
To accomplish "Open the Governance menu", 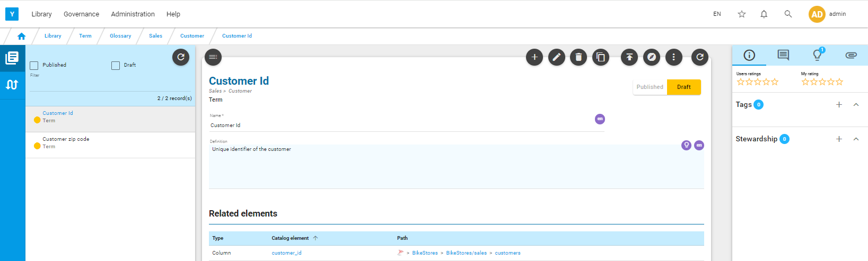I will pos(81,14).
